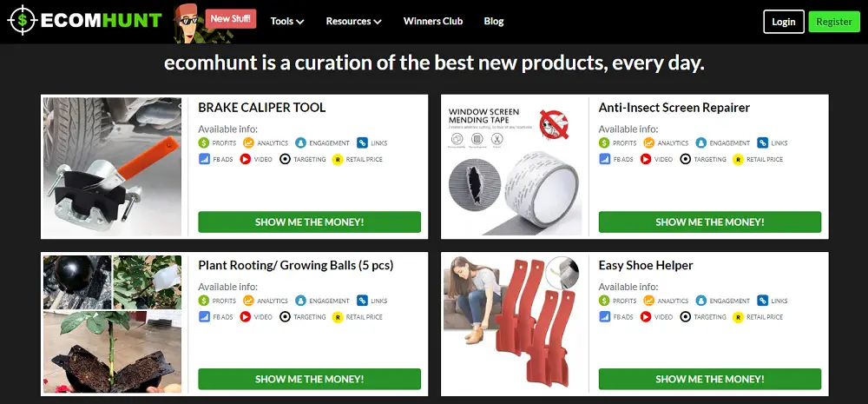Open the window screen mending tape thumbnail
This screenshot has width=868, height=404.
[x=513, y=167]
